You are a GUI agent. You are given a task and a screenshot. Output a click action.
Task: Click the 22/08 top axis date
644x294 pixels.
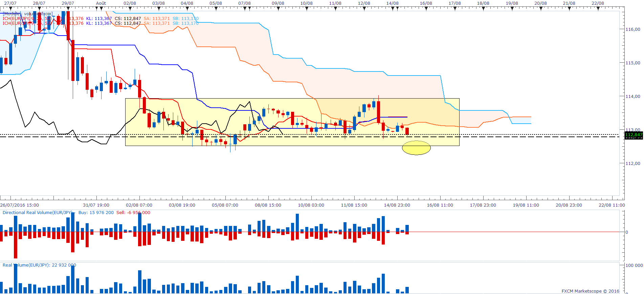click(598, 3)
